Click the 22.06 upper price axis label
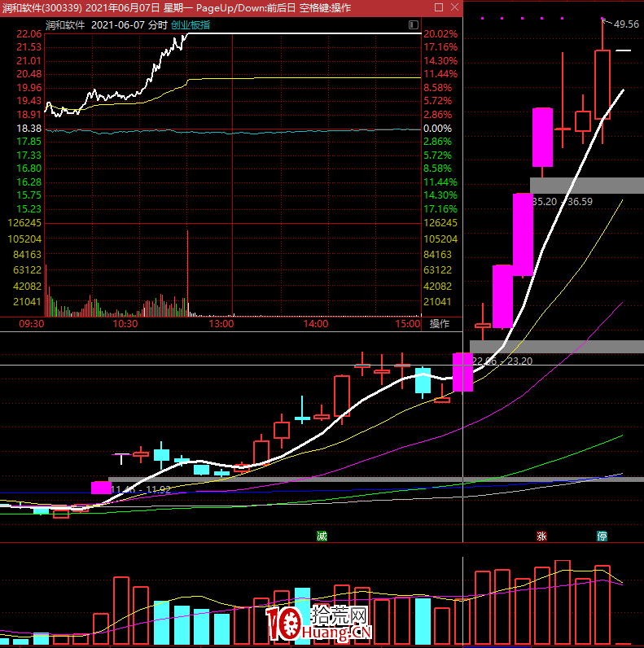644x648 pixels. point(29,34)
